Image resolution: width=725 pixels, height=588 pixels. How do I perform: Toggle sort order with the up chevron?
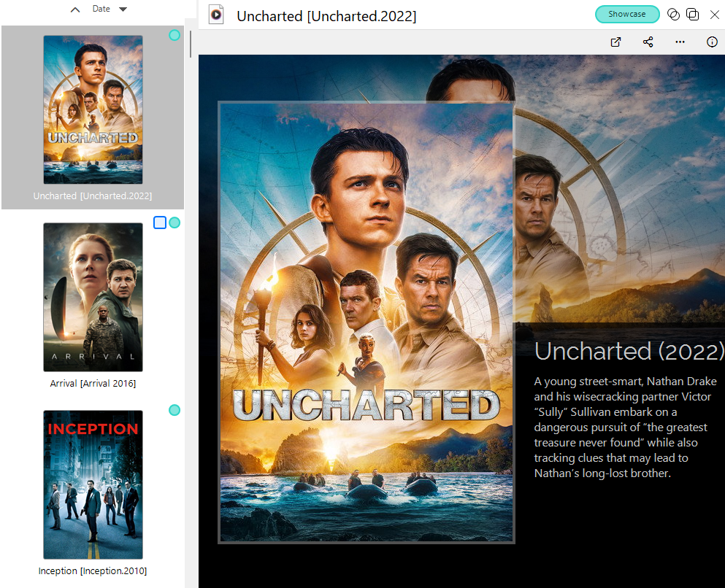[75, 9]
